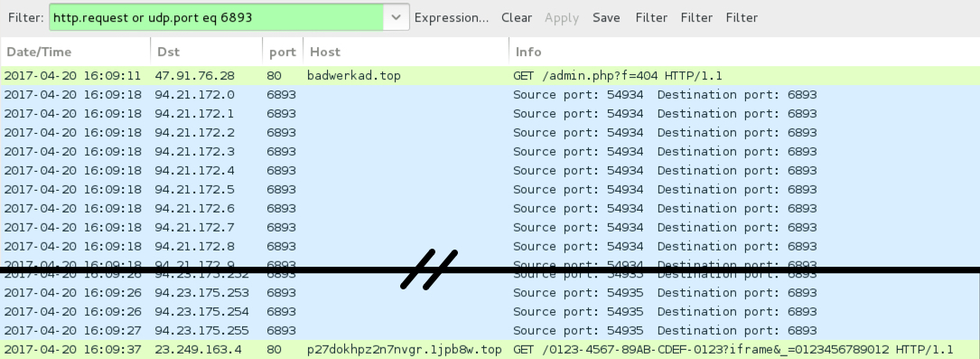Screen dimensions: 980x359
Task: Clear the current display filter
Action: tap(517, 17)
